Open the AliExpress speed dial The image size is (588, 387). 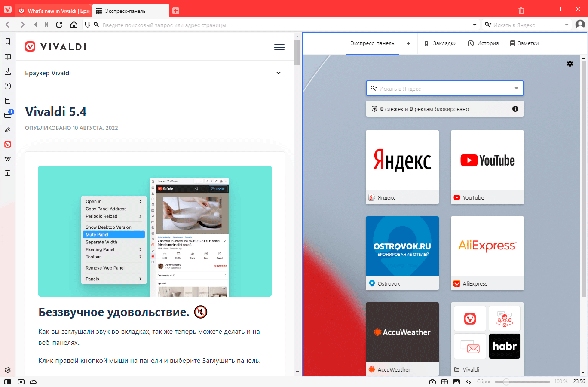tap(487, 253)
